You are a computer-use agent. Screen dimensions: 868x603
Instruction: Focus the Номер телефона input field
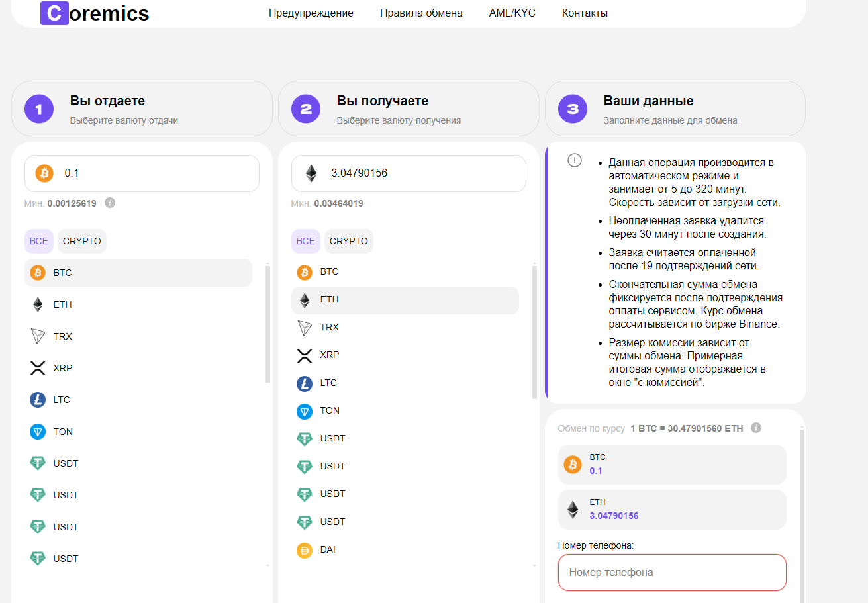672,572
